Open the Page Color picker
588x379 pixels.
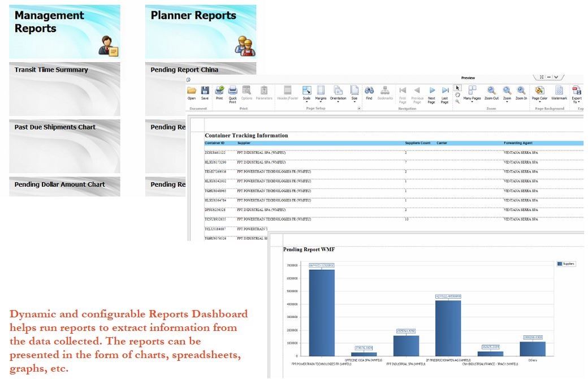click(x=539, y=94)
